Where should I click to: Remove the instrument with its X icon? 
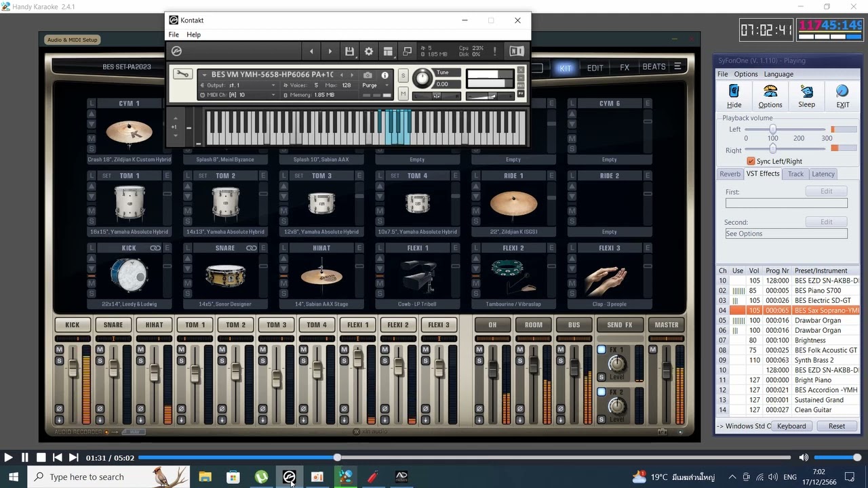tap(521, 70)
